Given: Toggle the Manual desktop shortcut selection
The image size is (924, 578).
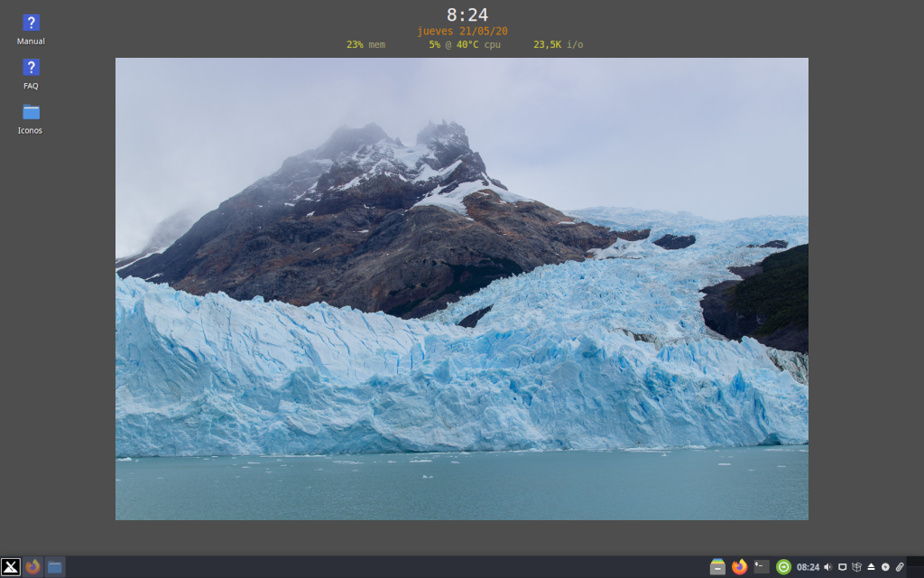Looking at the screenshot, I should (30, 23).
